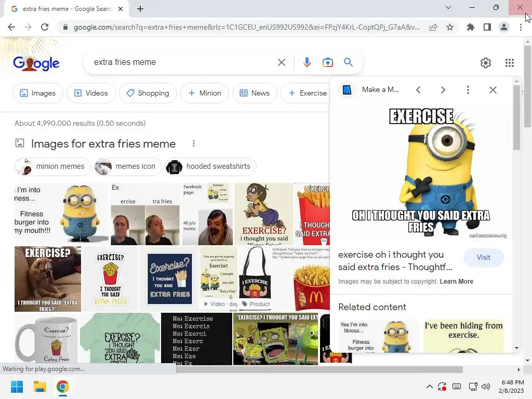This screenshot has height=399, width=532.
Task: Add the Minion filter chip
Action: [x=205, y=93]
